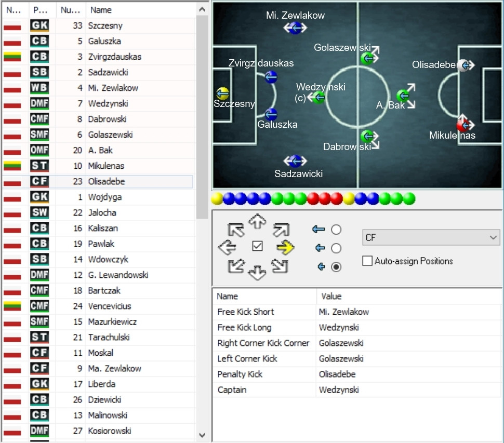This screenshot has width=504, height=443.
Task: Sort list by Name column header
Action: click(x=141, y=10)
